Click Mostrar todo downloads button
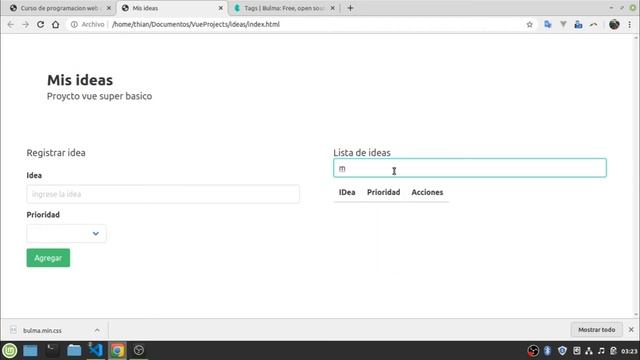This screenshot has width=640, height=360. pyautogui.click(x=596, y=329)
